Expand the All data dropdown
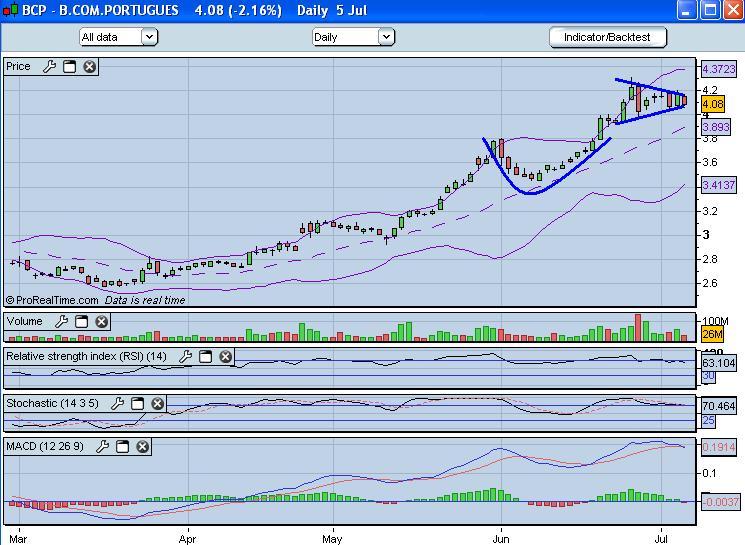Image resolution: width=745 pixels, height=545 pixels. tap(149, 37)
